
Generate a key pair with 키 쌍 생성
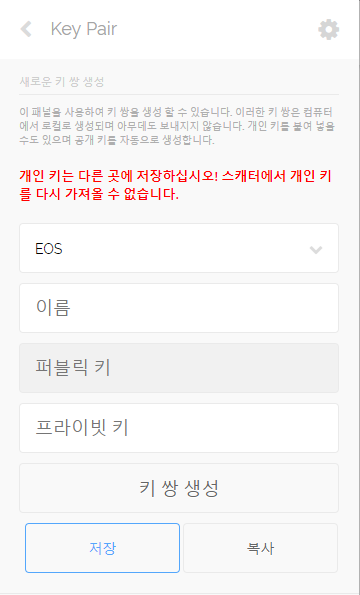coord(179,488)
